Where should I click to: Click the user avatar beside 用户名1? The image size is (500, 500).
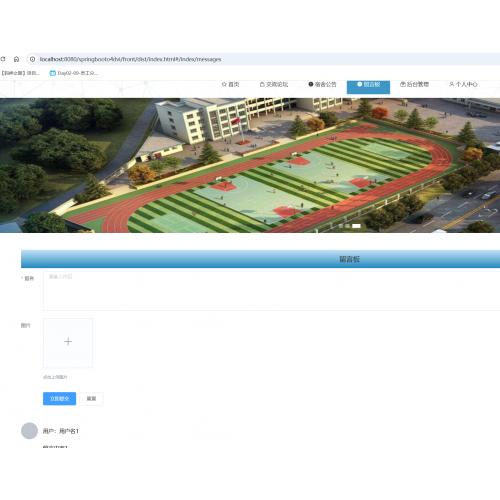(x=29, y=431)
